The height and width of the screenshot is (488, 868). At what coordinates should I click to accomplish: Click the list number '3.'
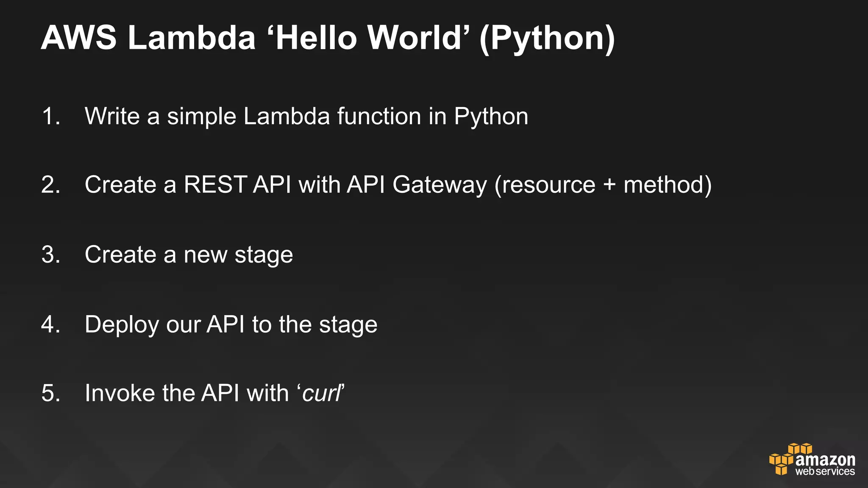click(x=51, y=255)
